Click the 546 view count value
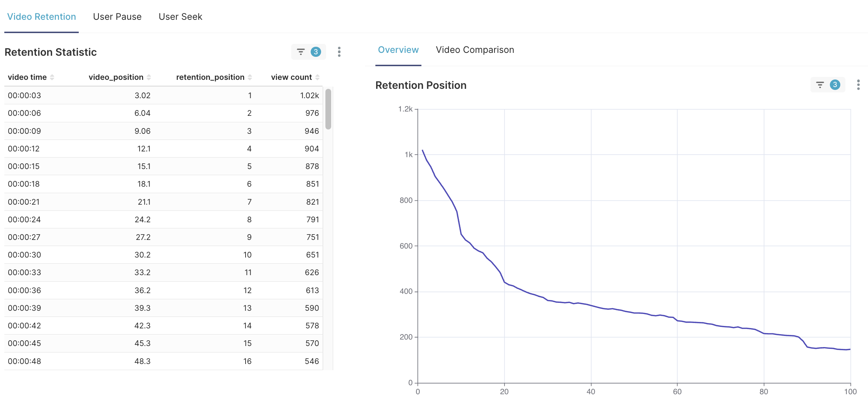 point(312,361)
